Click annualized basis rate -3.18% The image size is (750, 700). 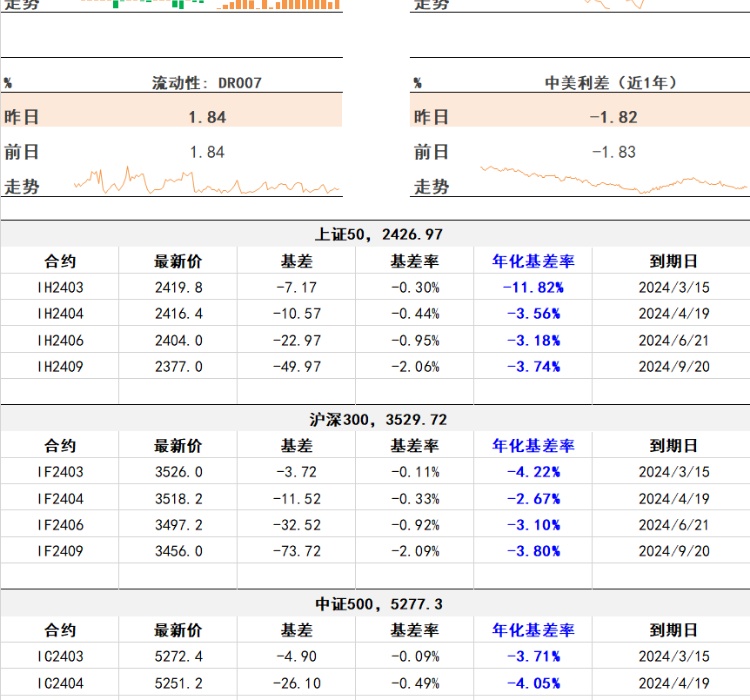[533, 341]
